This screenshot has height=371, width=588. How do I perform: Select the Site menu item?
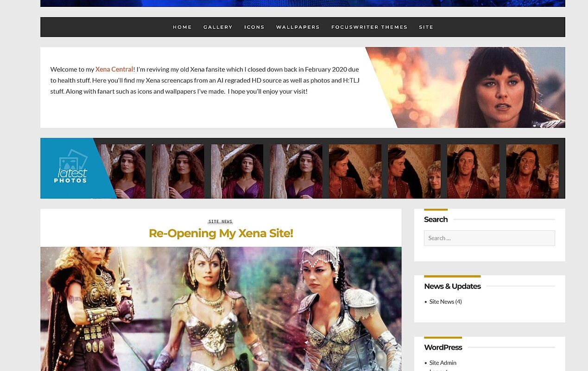click(x=426, y=27)
